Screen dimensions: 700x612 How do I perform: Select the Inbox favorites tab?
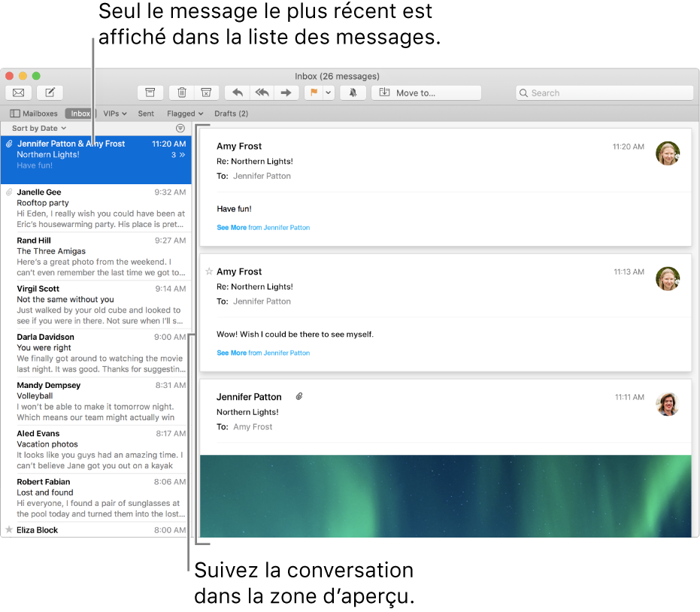coord(80,114)
